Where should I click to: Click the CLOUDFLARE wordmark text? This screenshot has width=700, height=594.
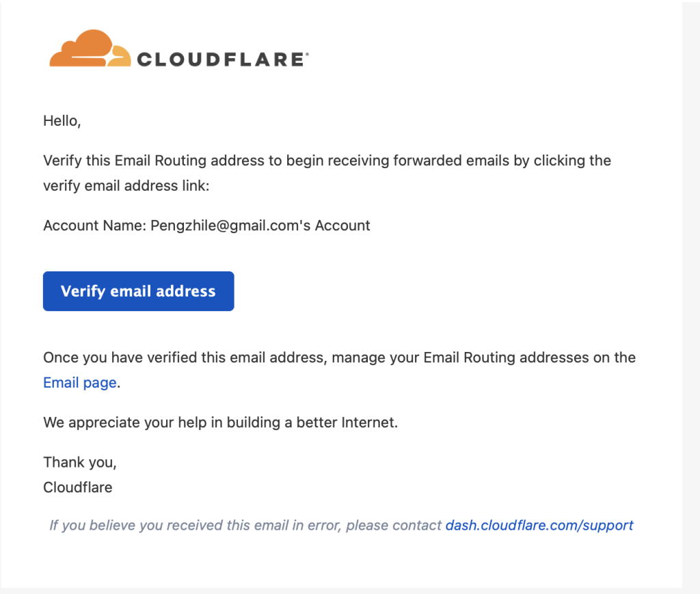click(x=221, y=59)
